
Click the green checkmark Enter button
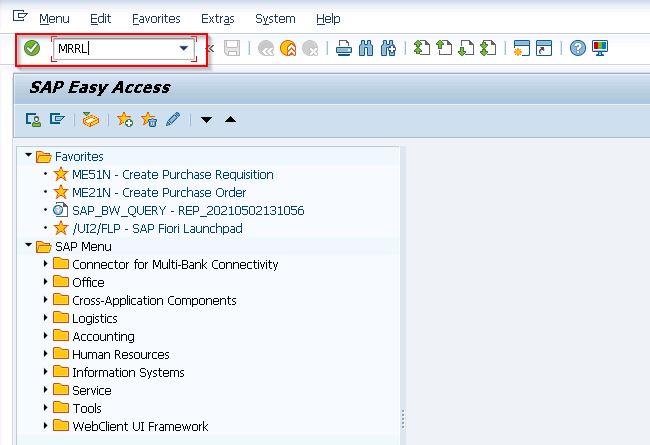32,48
